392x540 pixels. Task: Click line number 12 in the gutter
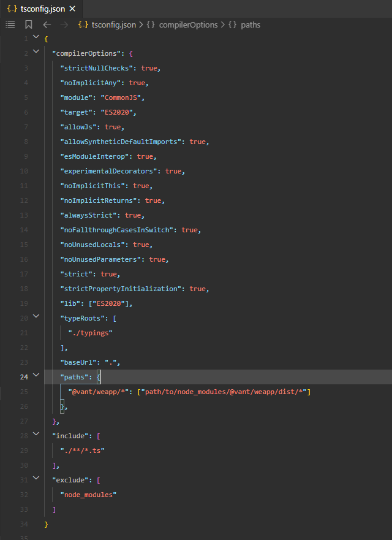24,201
